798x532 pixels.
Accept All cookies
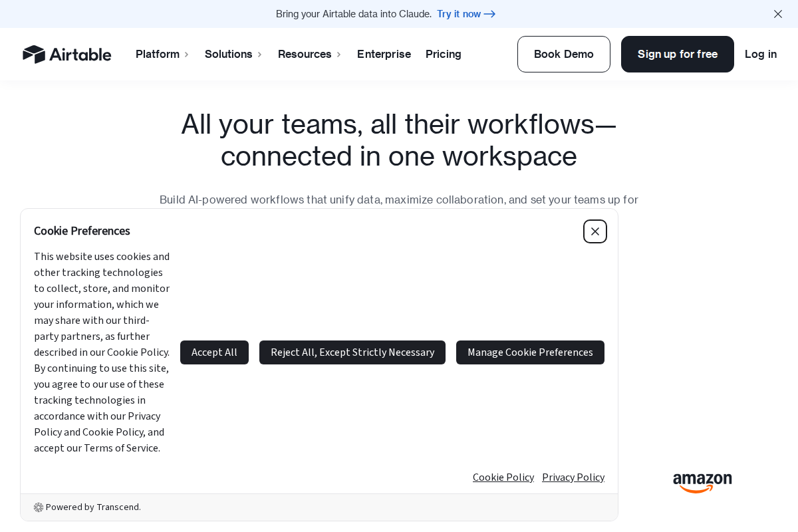(x=214, y=352)
